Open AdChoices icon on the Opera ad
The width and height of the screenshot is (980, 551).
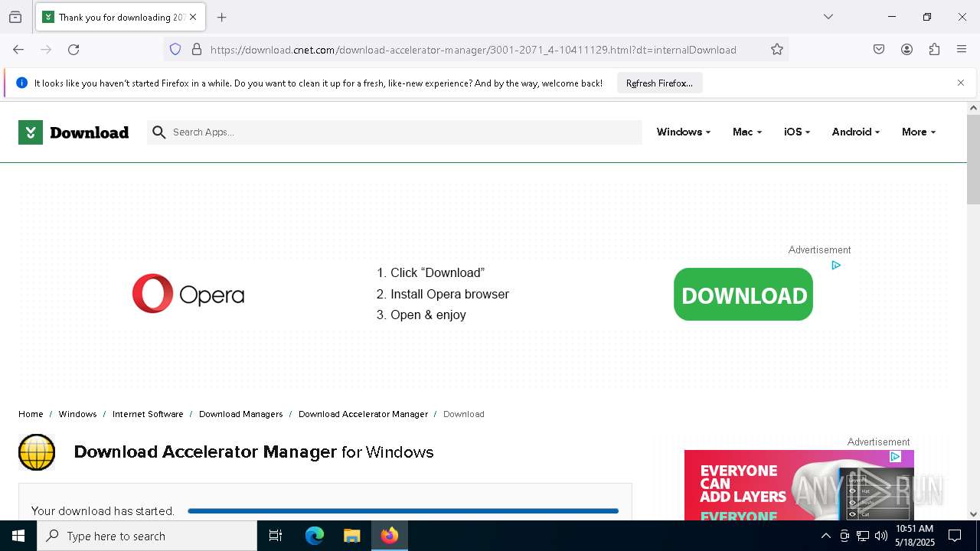[836, 266]
